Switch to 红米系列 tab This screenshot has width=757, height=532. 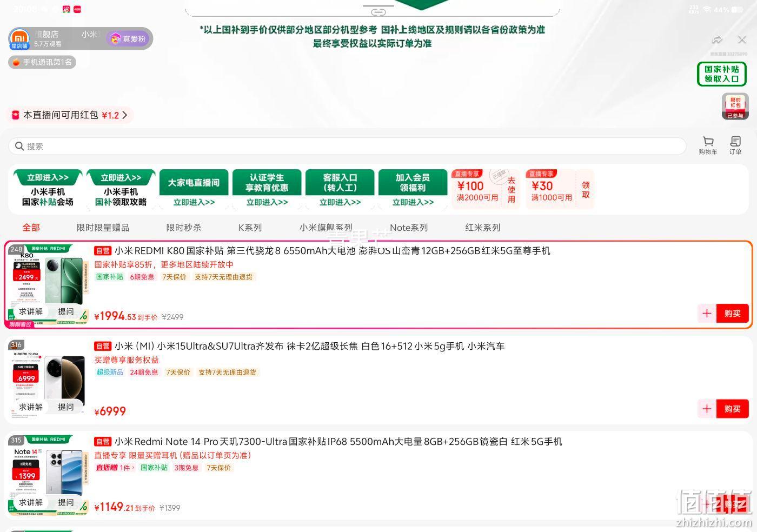tap(483, 228)
